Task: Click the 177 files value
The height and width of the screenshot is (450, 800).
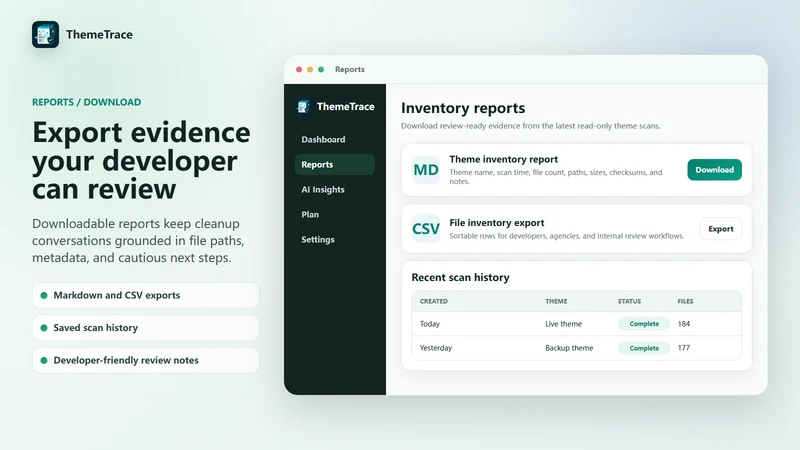Action: 684,348
